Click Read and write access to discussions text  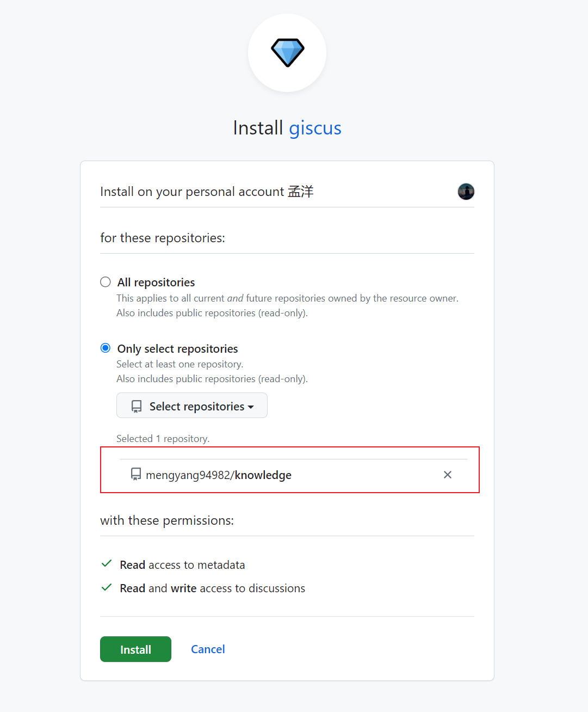click(x=213, y=588)
